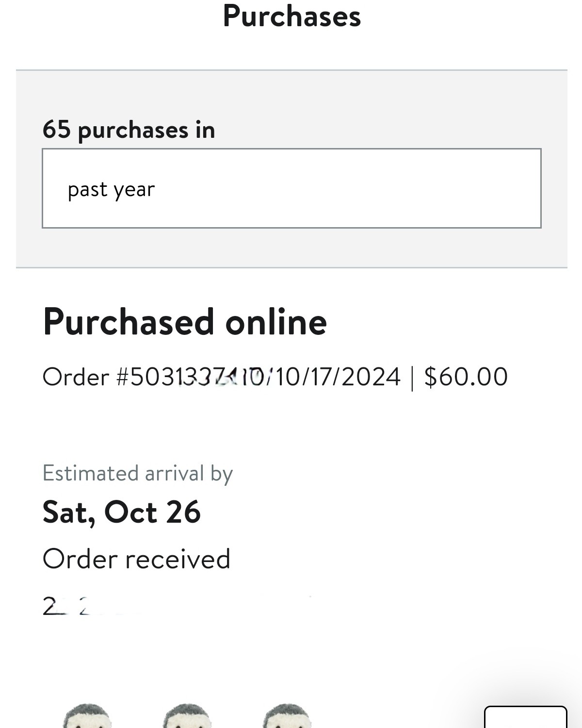Click the vertical bar separator before $60.00
This screenshot has width=582, height=728.
(x=412, y=377)
